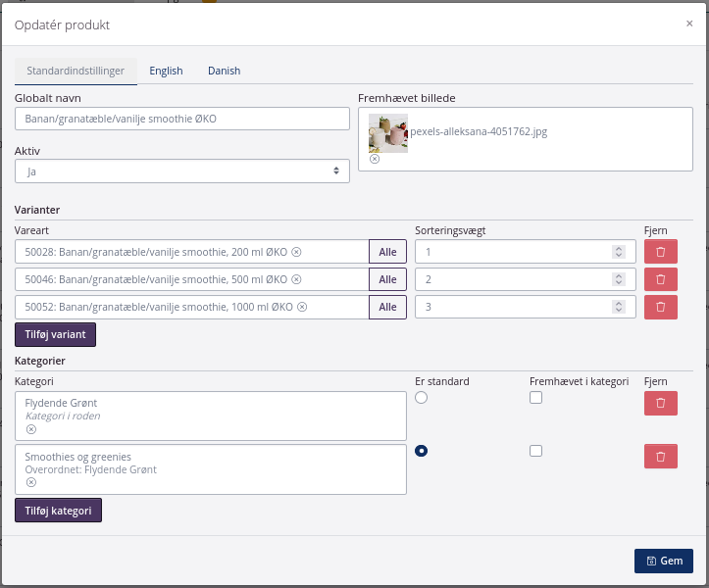Check featured in category for Smoothies og greenies
Screen dimensions: 709x588
[535, 451]
